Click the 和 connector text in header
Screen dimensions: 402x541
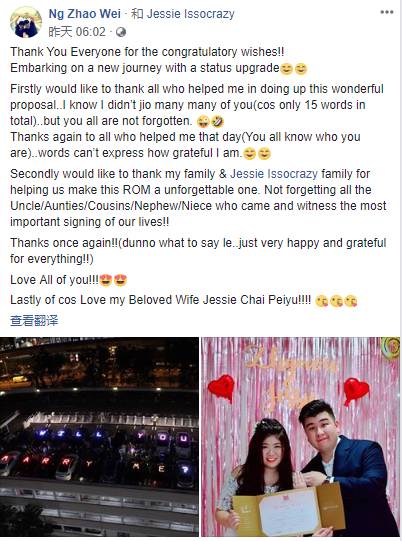click(137, 14)
